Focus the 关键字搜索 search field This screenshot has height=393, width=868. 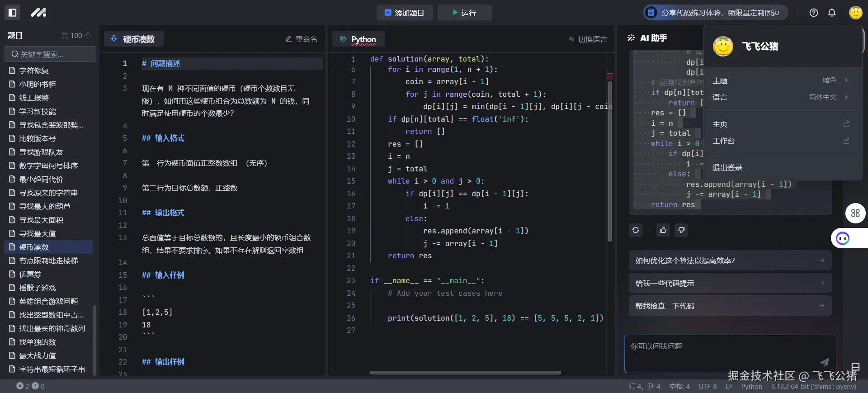[50, 54]
